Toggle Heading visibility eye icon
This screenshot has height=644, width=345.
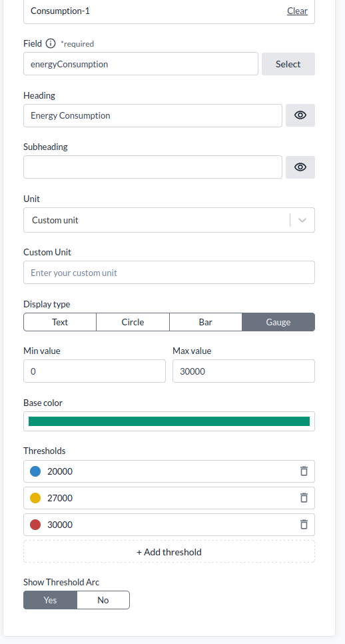click(300, 115)
